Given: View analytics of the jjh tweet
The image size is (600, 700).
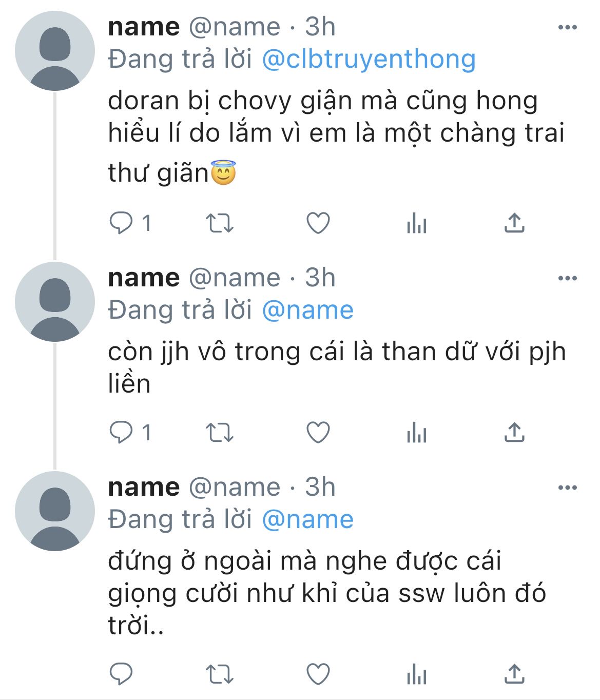Looking at the screenshot, I should [x=416, y=433].
